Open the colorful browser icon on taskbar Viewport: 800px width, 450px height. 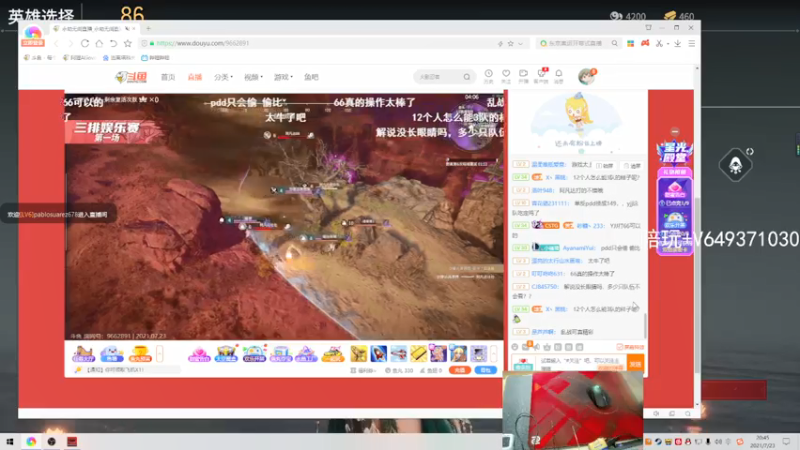click(31, 441)
